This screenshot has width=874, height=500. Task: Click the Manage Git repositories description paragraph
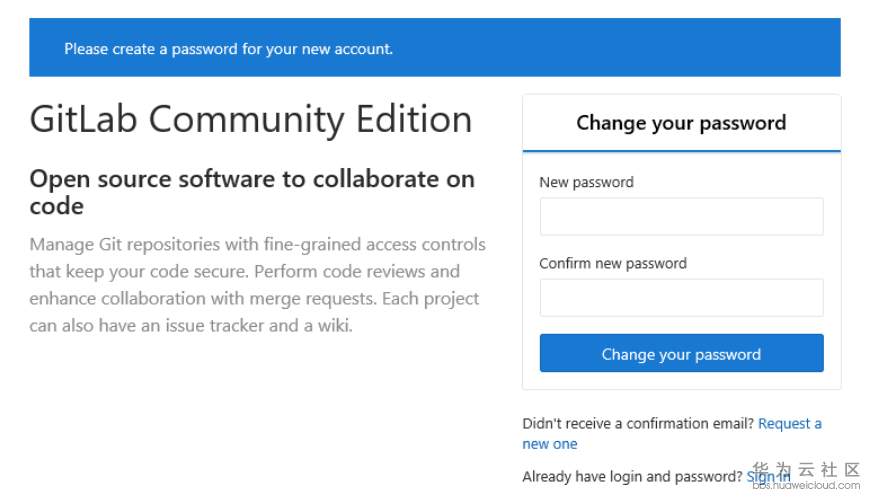pos(257,285)
